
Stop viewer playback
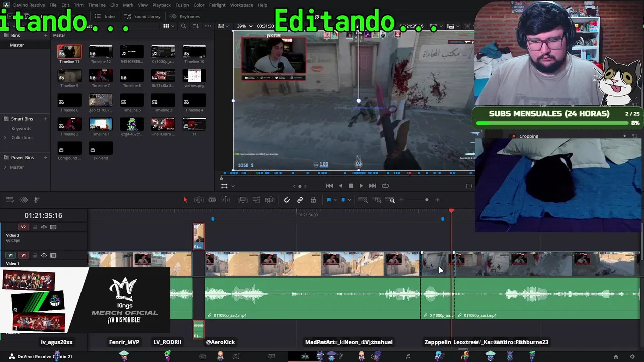[351, 186]
